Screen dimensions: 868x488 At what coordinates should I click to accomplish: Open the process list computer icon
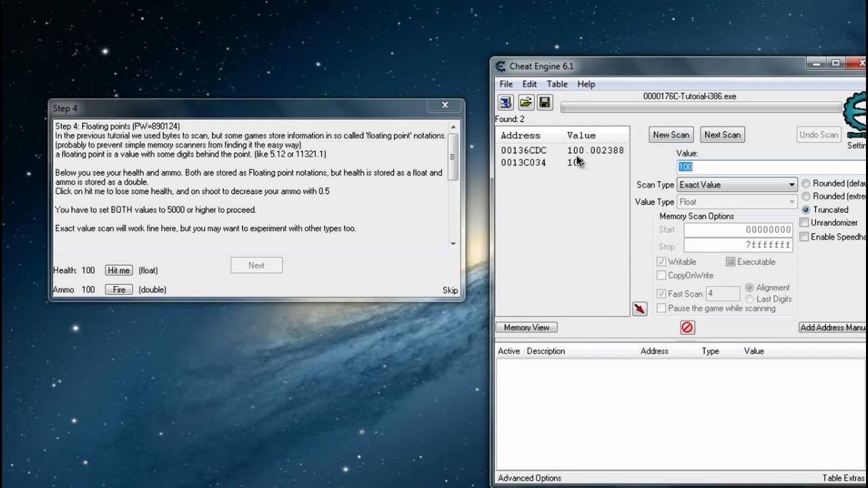coord(505,102)
